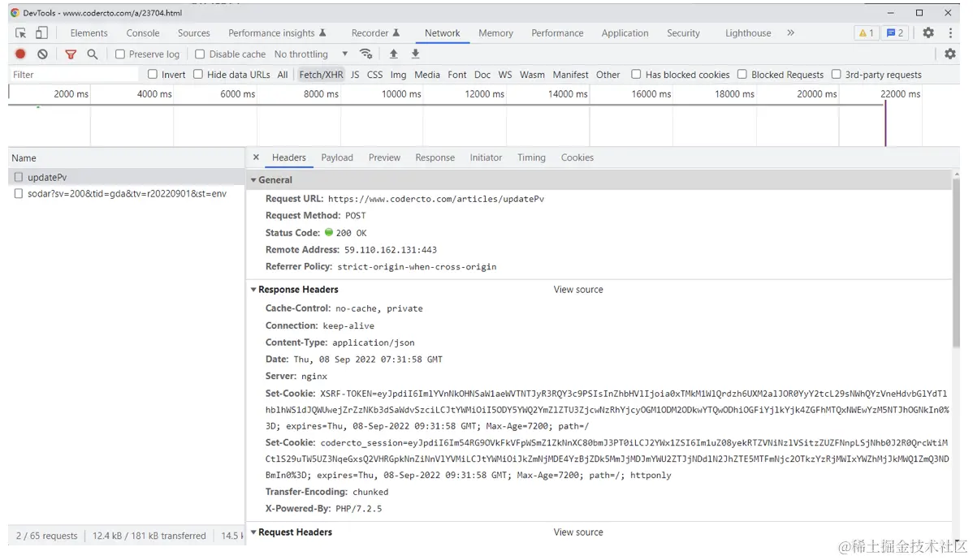This screenshot has width=973, height=560.
Task: Toggle the red filter funnel icon
Action: (x=71, y=54)
